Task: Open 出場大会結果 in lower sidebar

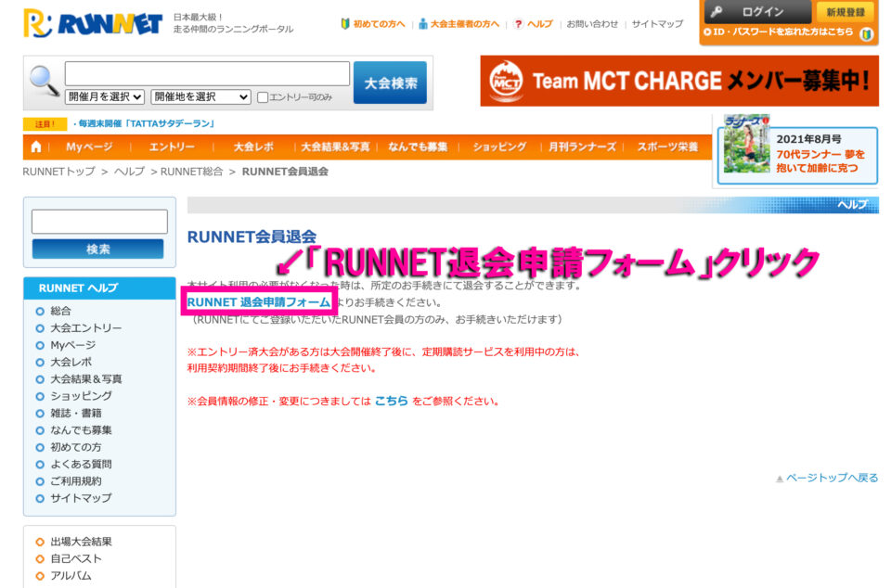Action: (x=81, y=542)
